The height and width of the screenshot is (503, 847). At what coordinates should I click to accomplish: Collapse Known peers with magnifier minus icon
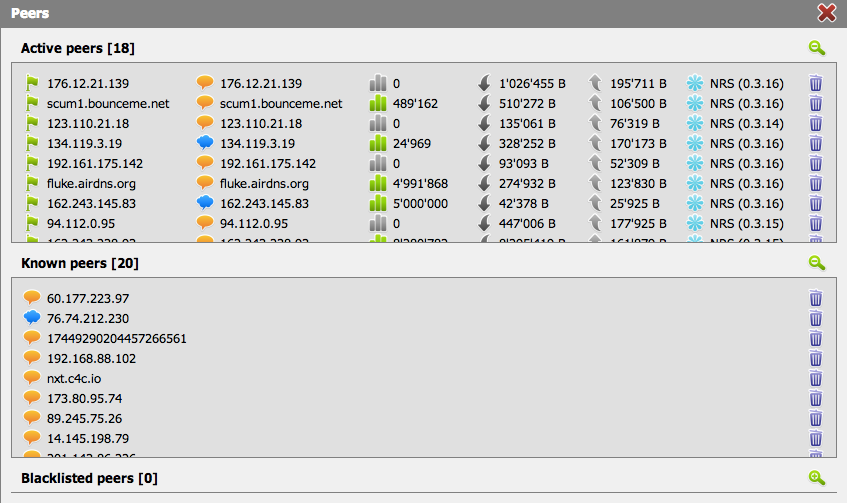pyautogui.click(x=817, y=263)
